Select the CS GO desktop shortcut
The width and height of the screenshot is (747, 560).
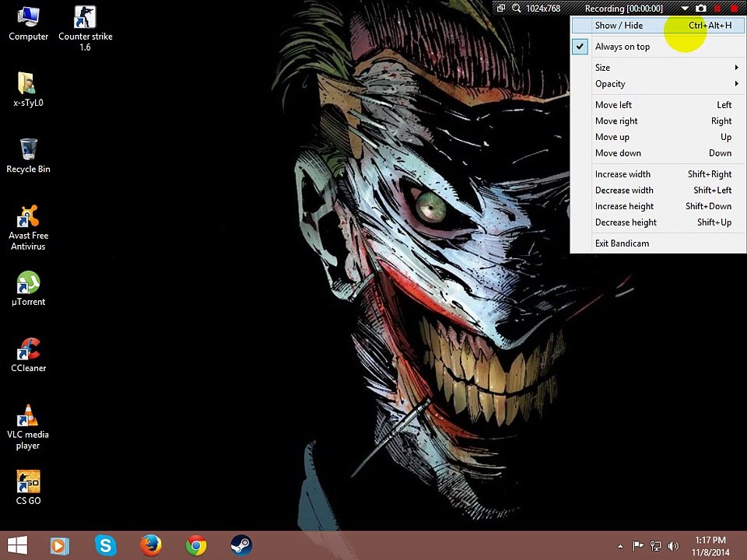tap(28, 488)
